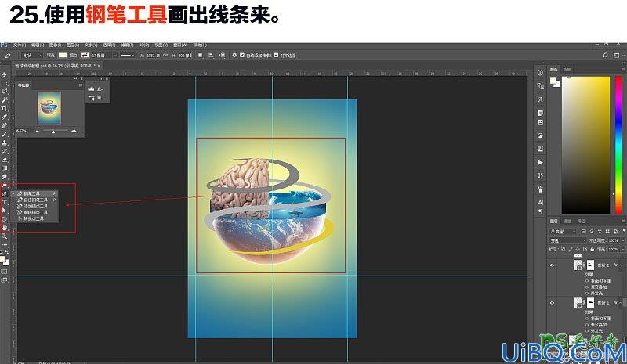Open the layer filter type dropdown

[563, 232]
